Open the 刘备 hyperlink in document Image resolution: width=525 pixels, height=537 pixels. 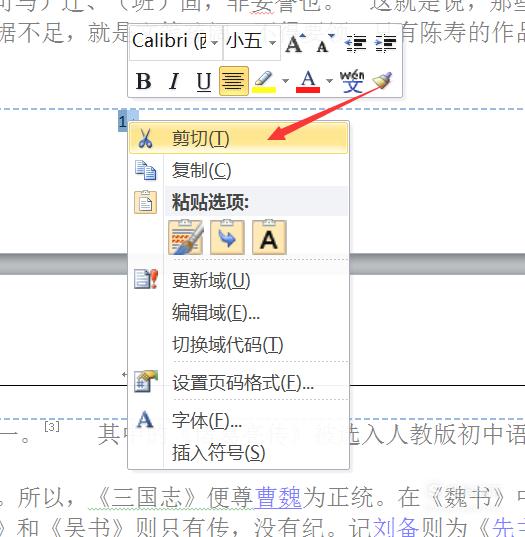(x=396, y=527)
